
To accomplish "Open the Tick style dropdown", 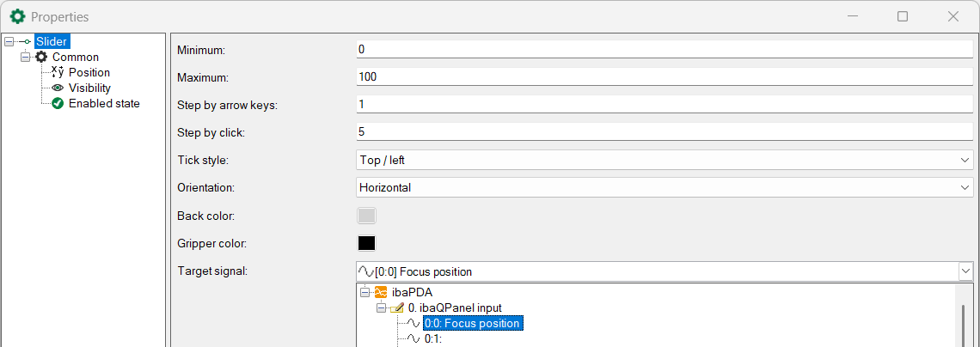I will point(665,160).
